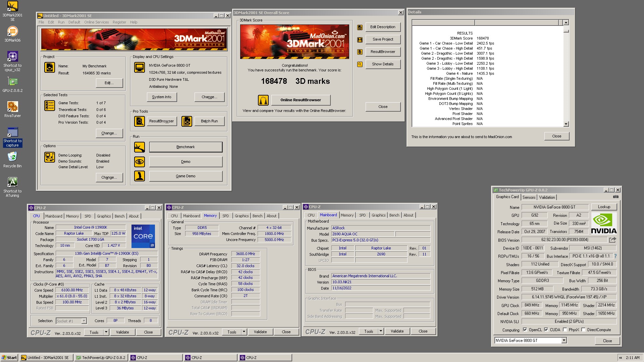Image resolution: width=644 pixels, height=362 pixels.
Task: Expand Tools dropdown arrow in CPU-Z Memory window
Action: [x=244, y=332]
